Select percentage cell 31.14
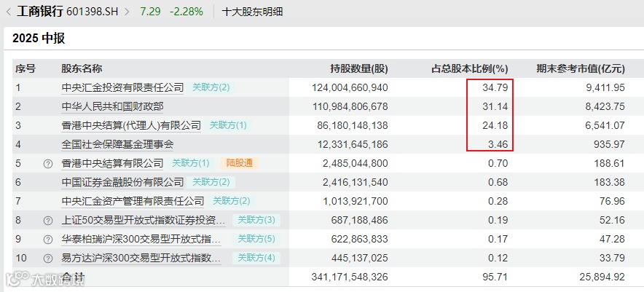The height and width of the screenshot is (292, 644). pos(495,107)
